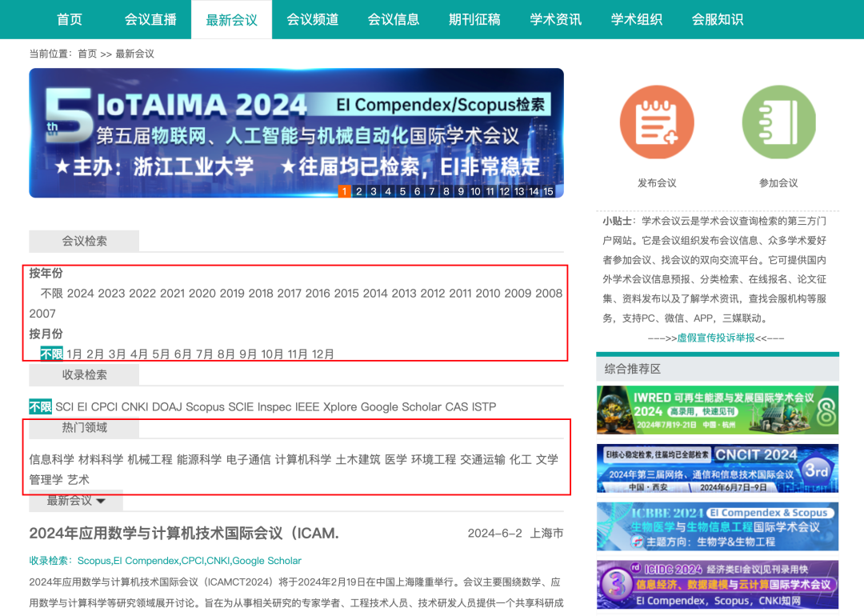Show banner slide 5
This screenshot has height=616, width=864.
pos(402,191)
